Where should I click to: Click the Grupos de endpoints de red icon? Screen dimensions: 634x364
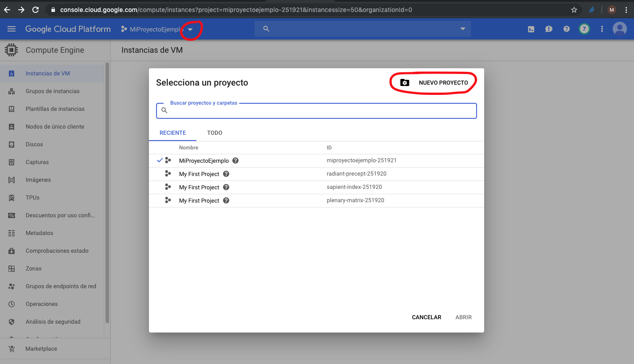tap(12, 286)
